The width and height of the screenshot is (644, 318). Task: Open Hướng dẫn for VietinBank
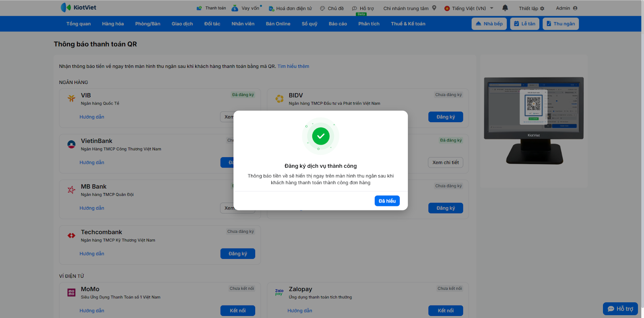[x=92, y=162]
